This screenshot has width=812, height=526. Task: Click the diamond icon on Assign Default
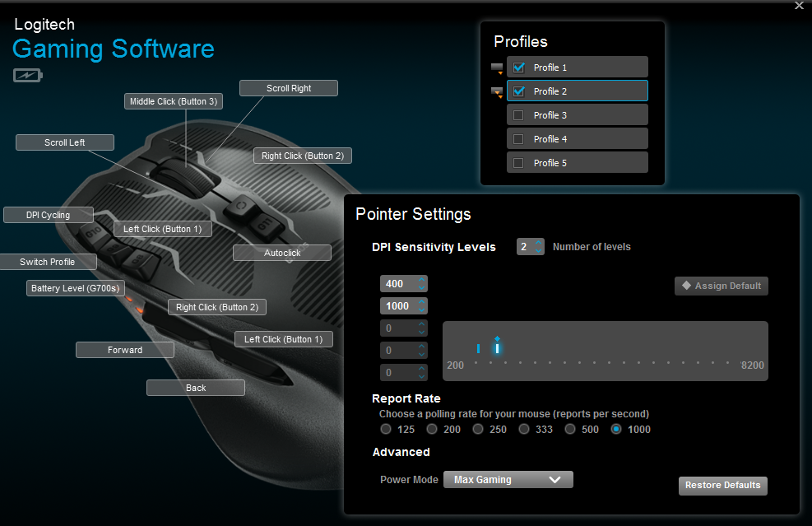(x=689, y=286)
